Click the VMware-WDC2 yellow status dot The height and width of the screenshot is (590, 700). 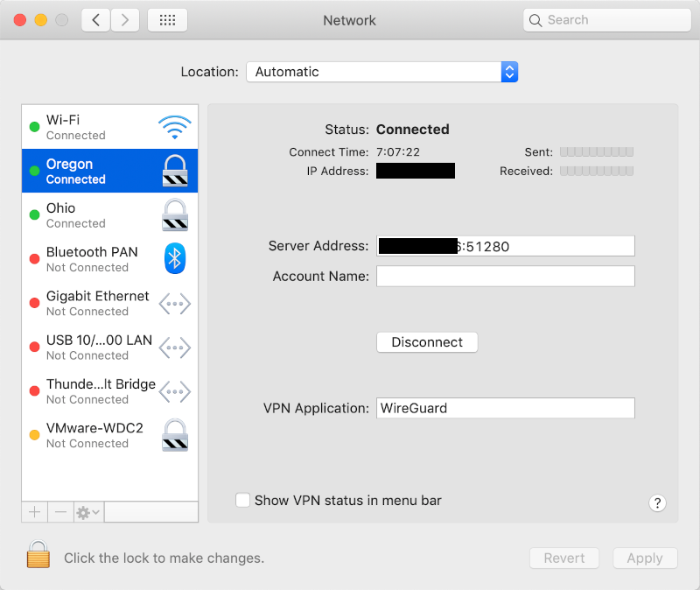click(x=34, y=435)
